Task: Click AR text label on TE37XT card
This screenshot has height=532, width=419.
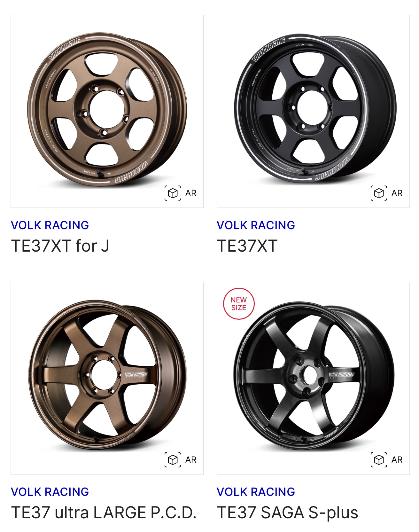Action: (397, 193)
